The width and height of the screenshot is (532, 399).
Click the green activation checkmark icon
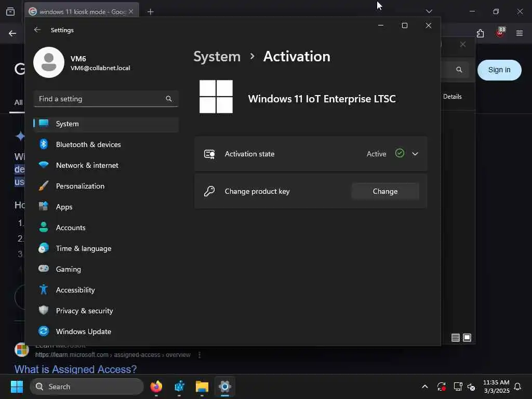click(400, 153)
